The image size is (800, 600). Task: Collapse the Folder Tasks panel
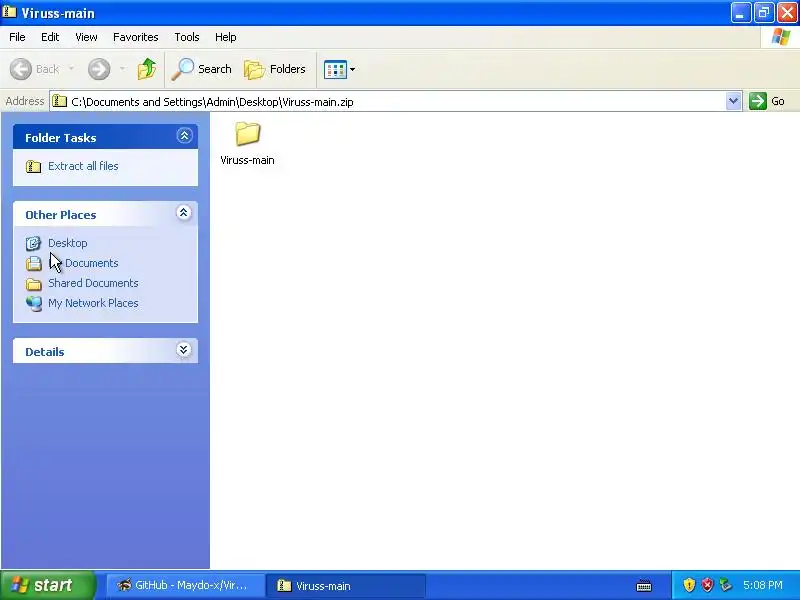click(184, 136)
